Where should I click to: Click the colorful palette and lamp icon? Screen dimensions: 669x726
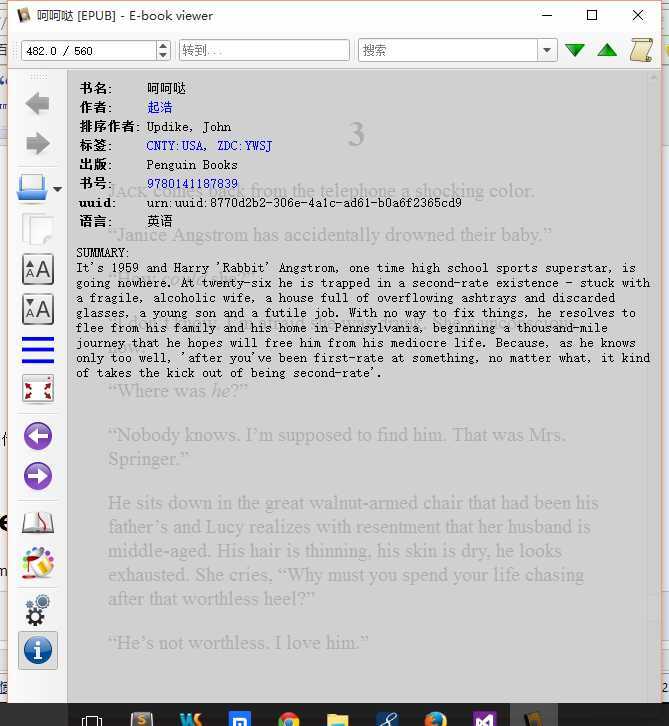click(x=38, y=563)
